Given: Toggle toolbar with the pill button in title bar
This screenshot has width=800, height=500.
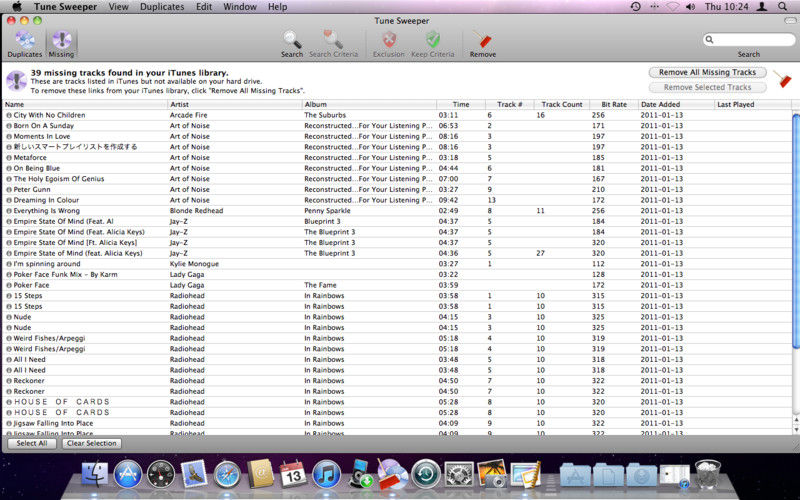Looking at the screenshot, I should click(790, 20).
